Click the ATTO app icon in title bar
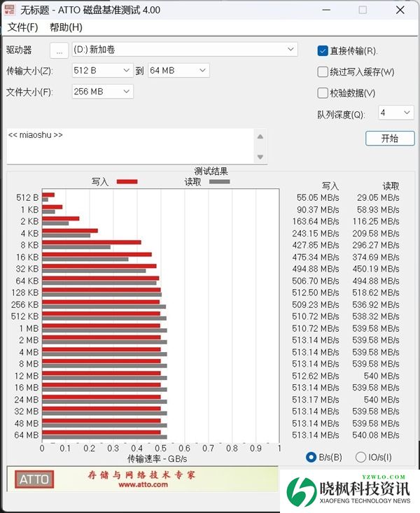Screen dimensions: 420x513 (10, 10)
